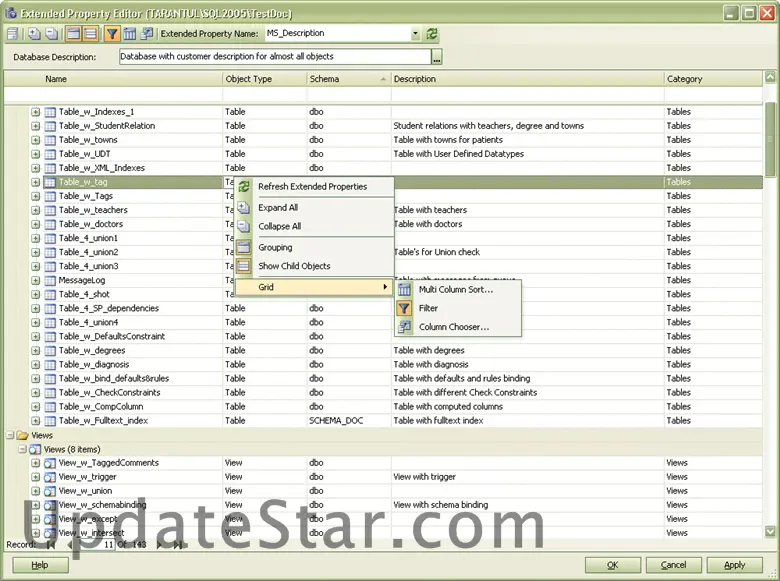Collapse the Views (8 items) group

pyautogui.click(x=22, y=449)
